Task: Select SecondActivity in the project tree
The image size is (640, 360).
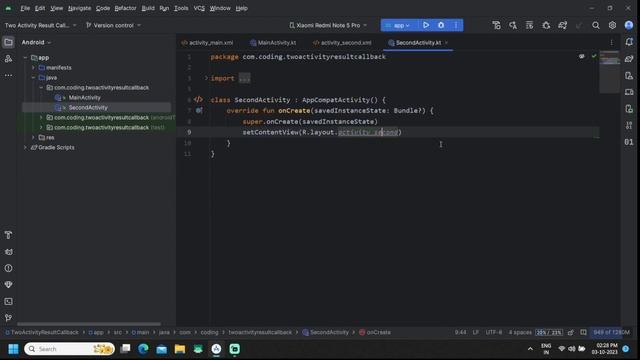Action: coord(88,107)
